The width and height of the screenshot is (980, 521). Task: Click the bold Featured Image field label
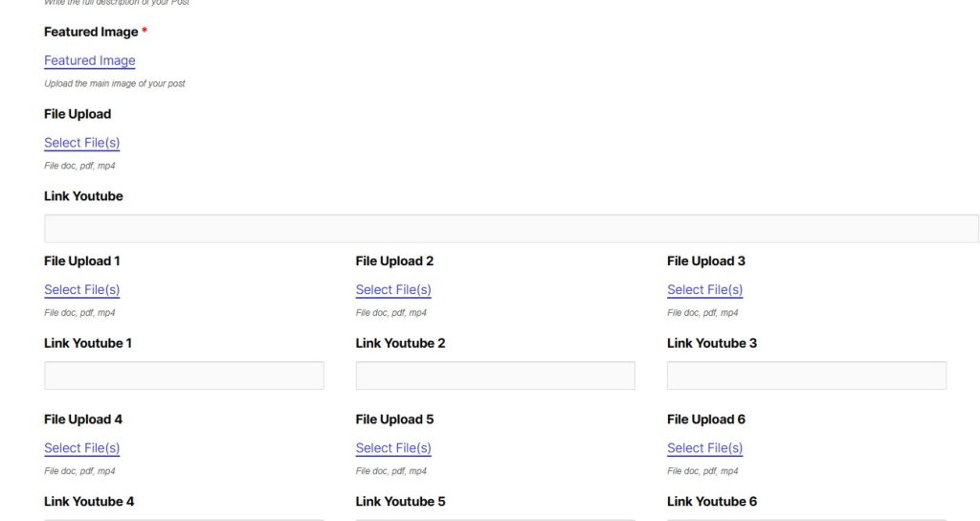coord(91,32)
